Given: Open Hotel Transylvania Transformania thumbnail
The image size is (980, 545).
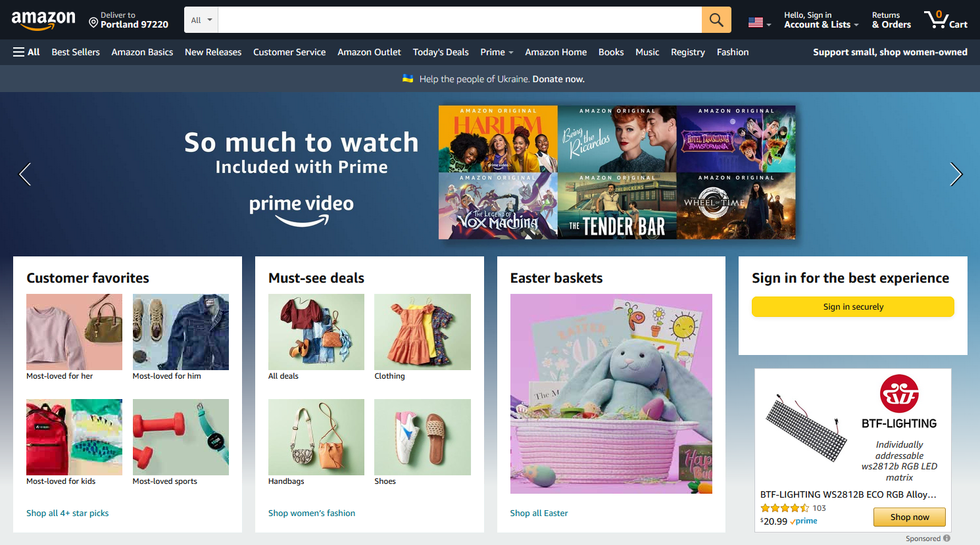Looking at the screenshot, I should pos(736,139).
